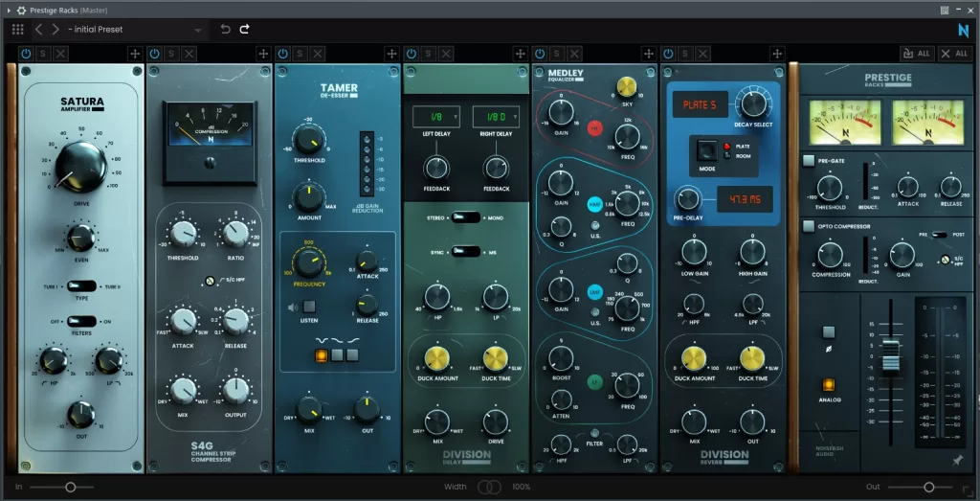Click the Tamer FREQUENCY knob
Viewport: 980px width, 501px height.
point(309,262)
